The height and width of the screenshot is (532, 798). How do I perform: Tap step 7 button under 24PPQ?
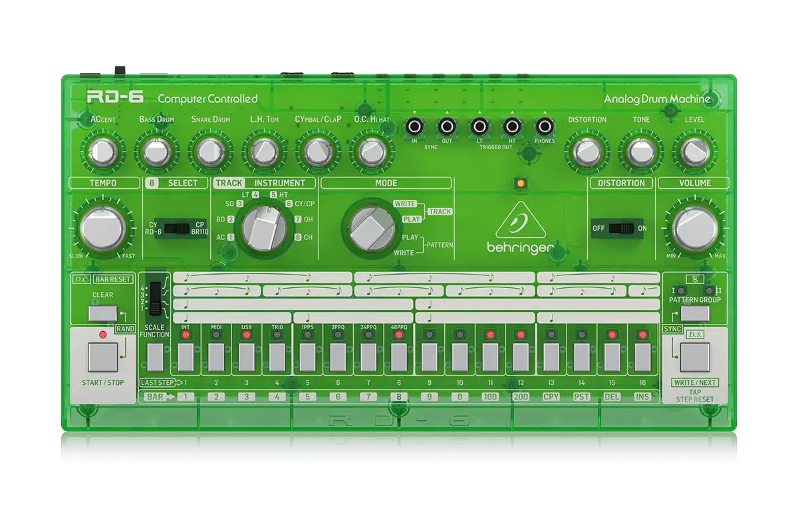point(368,357)
